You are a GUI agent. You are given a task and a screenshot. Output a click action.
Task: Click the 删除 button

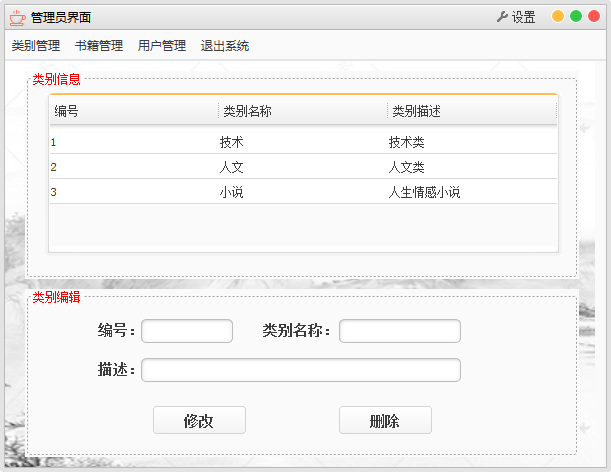[385, 420]
